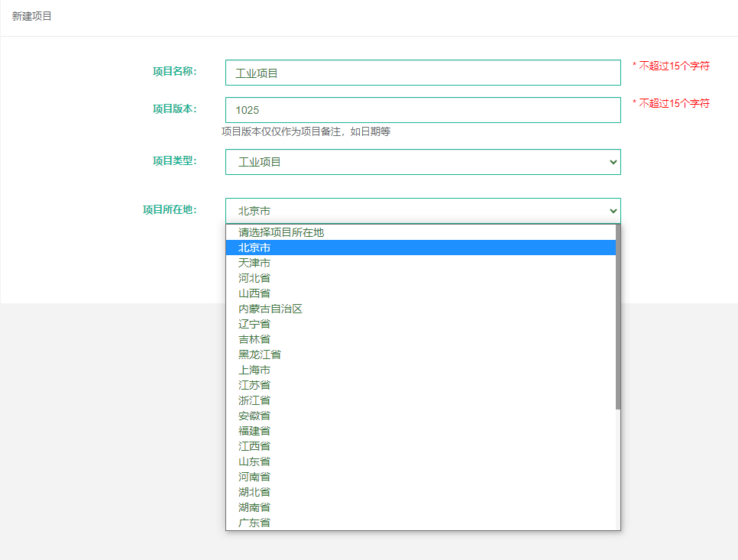
Task: Click the 项目名称 label
Action: tap(175, 72)
